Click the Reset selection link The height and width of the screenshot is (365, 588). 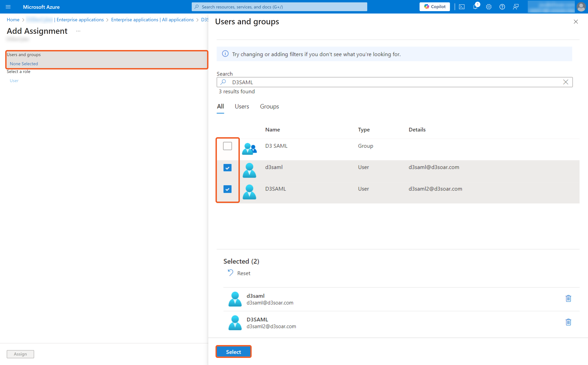(x=244, y=273)
